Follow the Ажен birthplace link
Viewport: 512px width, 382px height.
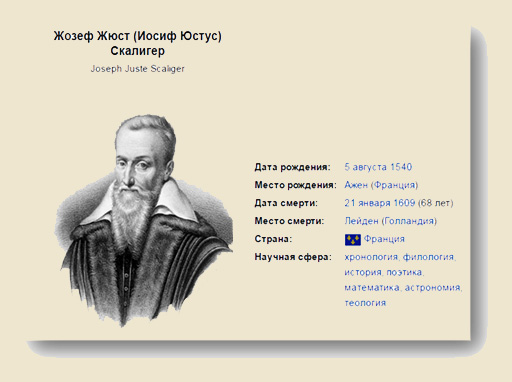[x=356, y=185]
